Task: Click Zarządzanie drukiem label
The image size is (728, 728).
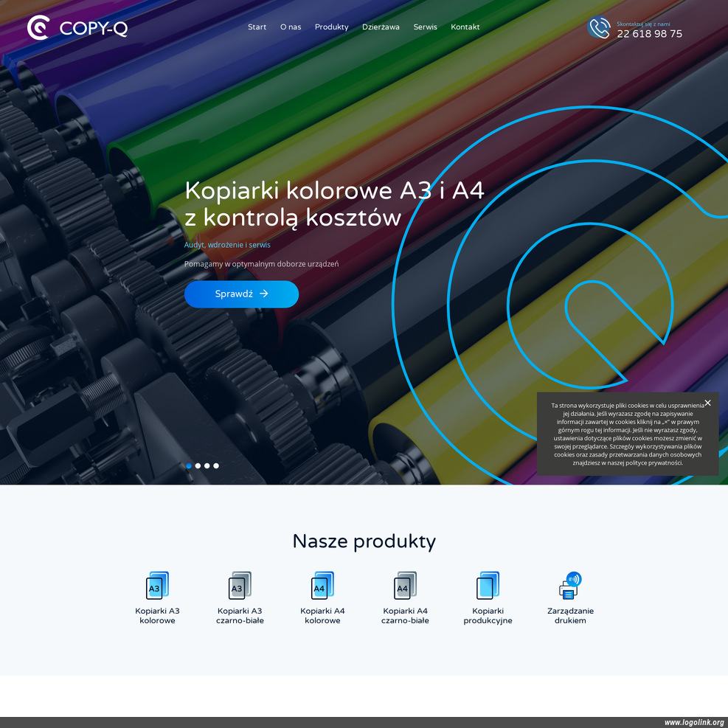Action: [x=570, y=616]
